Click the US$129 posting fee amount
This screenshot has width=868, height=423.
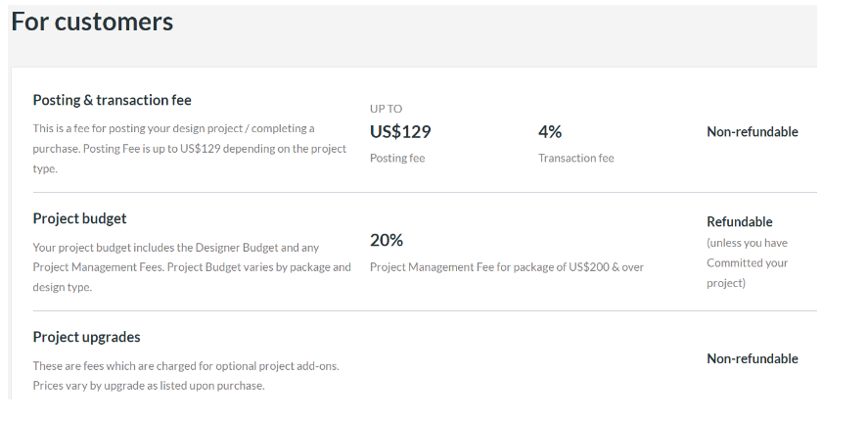pyautogui.click(x=400, y=132)
